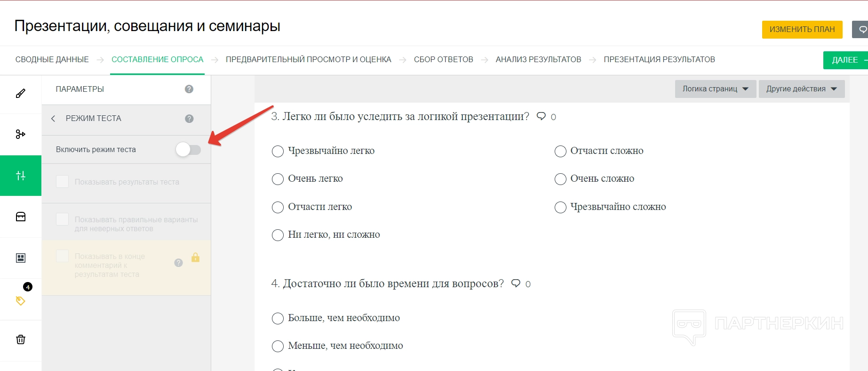This screenshot has width=868, height=371.
Task: Select the Чрезвычайно легко radio option
Action: point(278,151)
